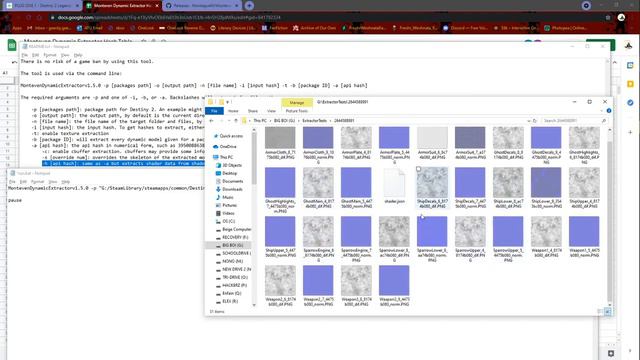This screenshot has width=640, height=360.
Task: Open the Discord bookmark in bookmarks bar
Action: click(x=465, y=28)
